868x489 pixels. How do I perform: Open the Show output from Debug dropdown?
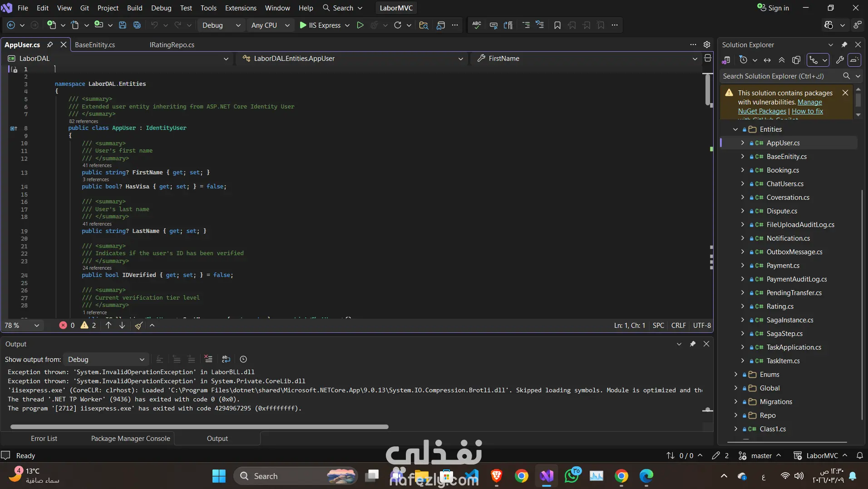[106, 359]
